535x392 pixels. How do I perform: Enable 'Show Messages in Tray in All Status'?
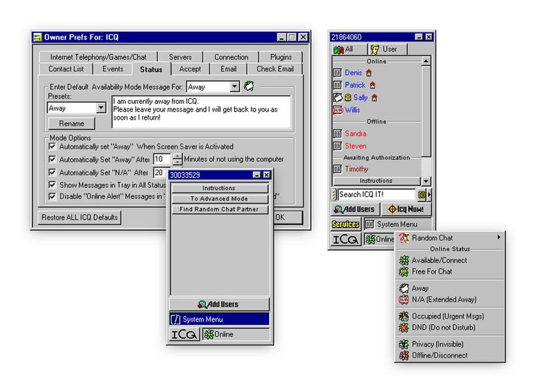point(52,184)
